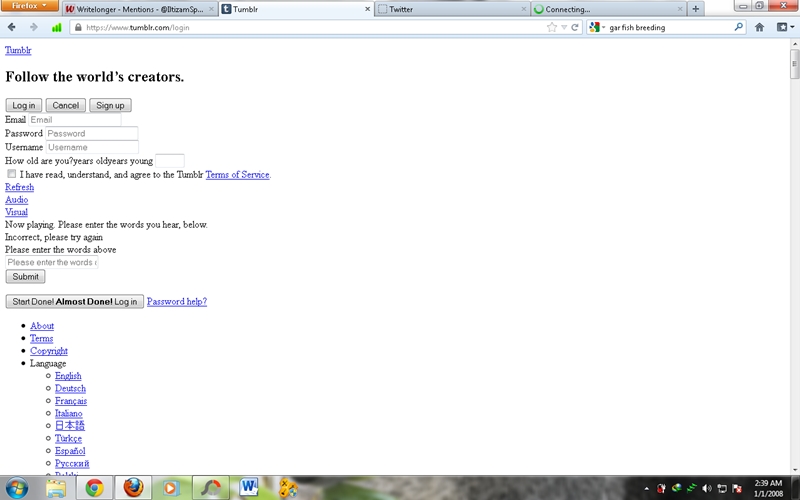Switch to the Connecting tab
The image size is (800, 500).
609,9
